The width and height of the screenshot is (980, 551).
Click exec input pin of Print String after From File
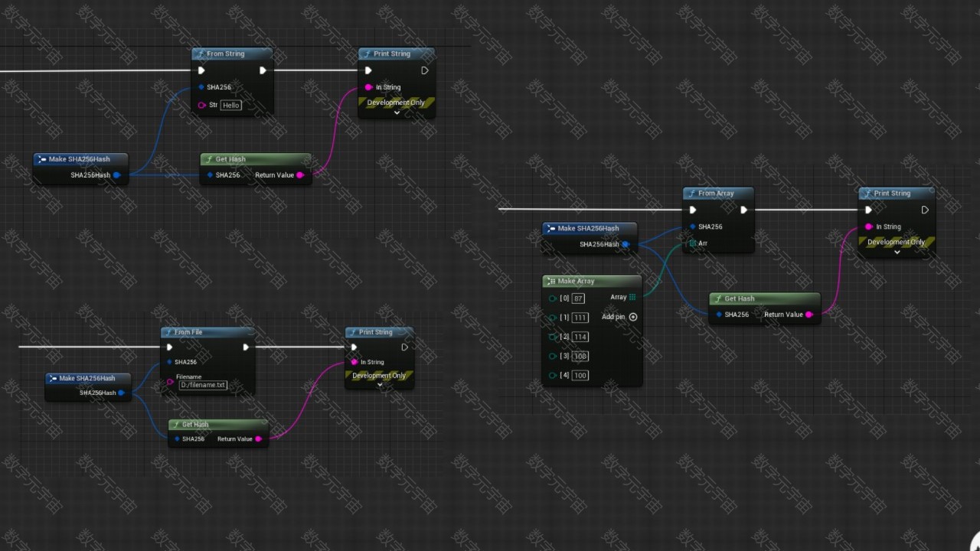(354, 347)
